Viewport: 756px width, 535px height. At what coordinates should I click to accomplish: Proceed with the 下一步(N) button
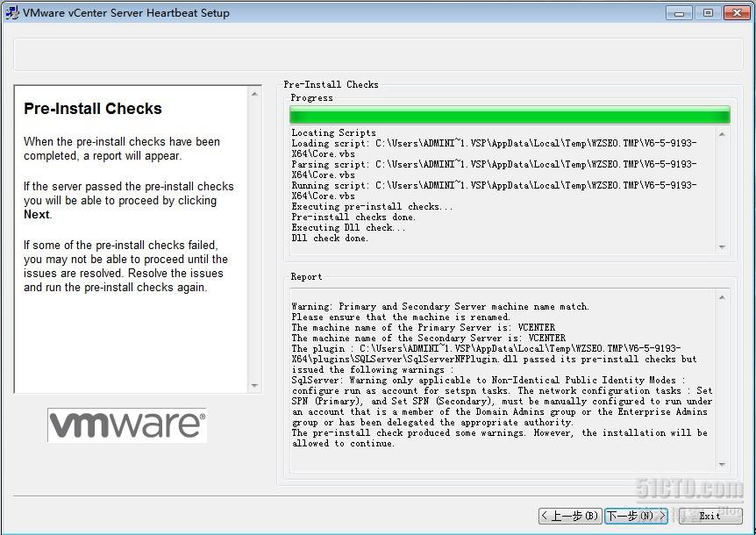(x=637, y=516)
